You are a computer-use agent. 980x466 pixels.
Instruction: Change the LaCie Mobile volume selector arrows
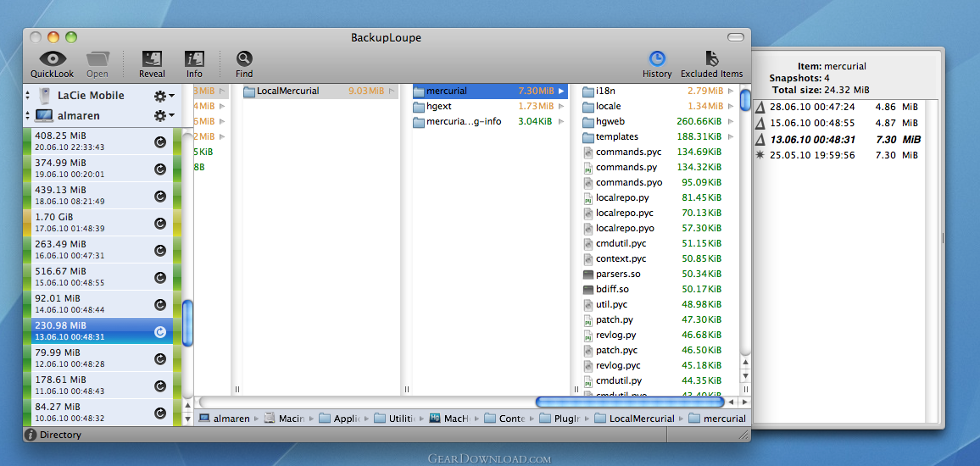pos(27,96)
